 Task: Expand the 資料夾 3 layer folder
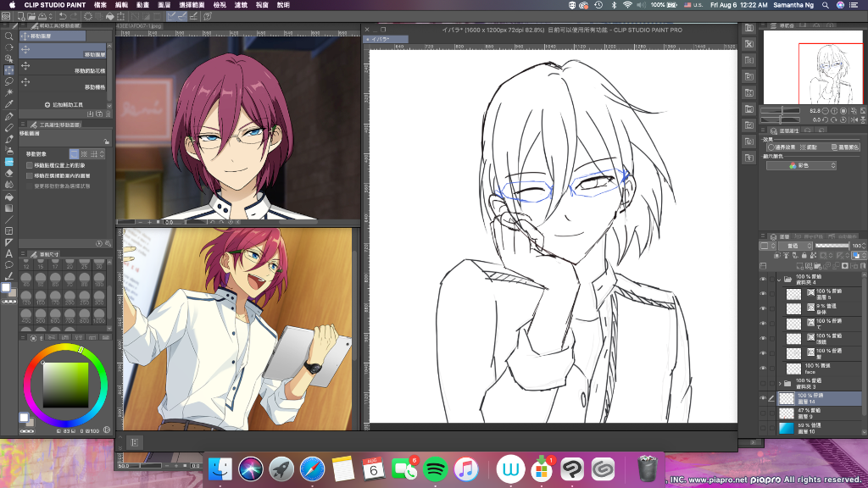pos(780,383)
